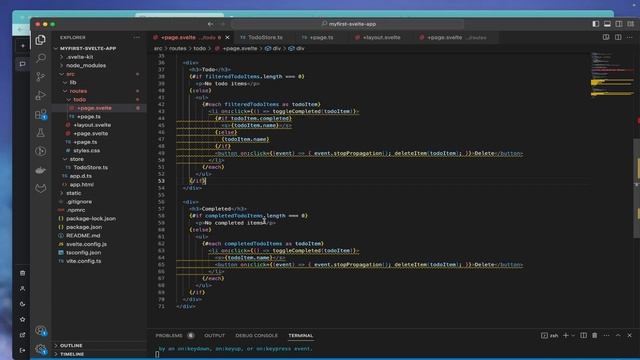
Task: Open the Explorer view in activity bar
Action: 40,40
